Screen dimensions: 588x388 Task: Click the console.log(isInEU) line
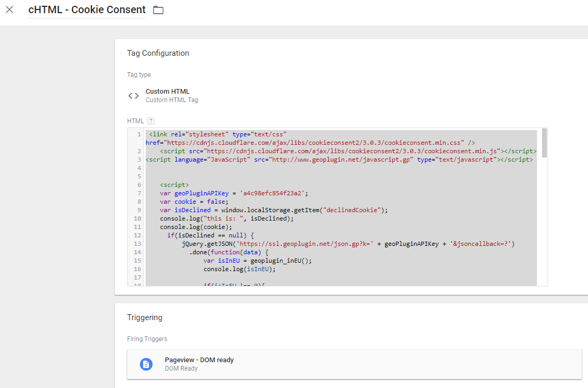pos(239,269)
